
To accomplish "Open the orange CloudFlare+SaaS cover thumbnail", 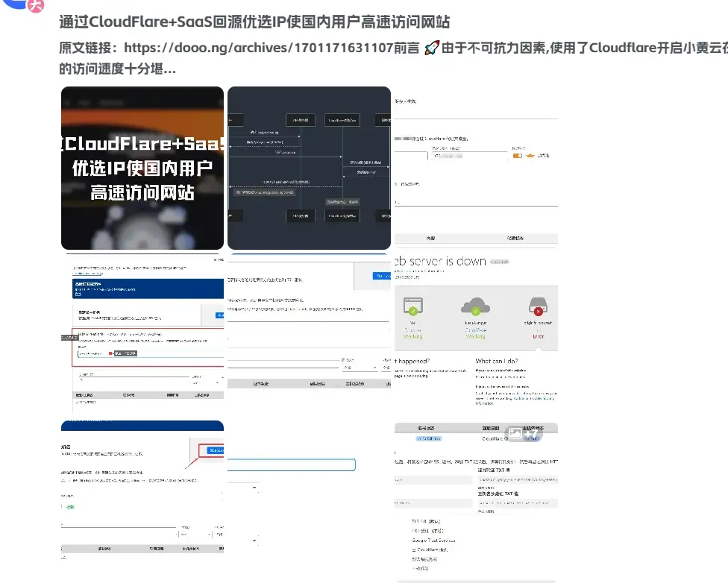I will [142, 168].
